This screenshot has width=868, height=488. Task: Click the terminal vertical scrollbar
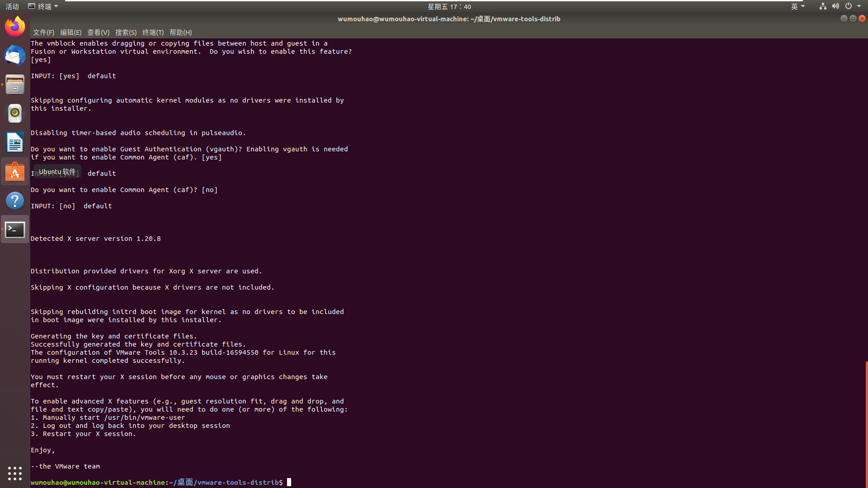[866, 424]
